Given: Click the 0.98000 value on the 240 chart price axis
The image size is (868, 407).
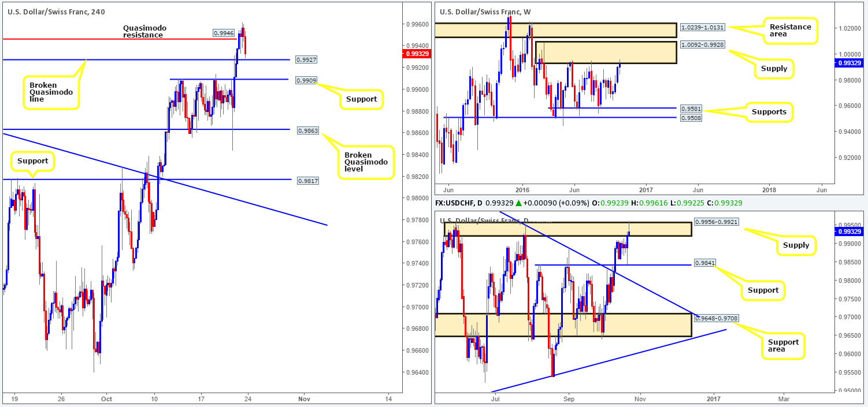Looking at the screenshot, I should click(417, 198).
